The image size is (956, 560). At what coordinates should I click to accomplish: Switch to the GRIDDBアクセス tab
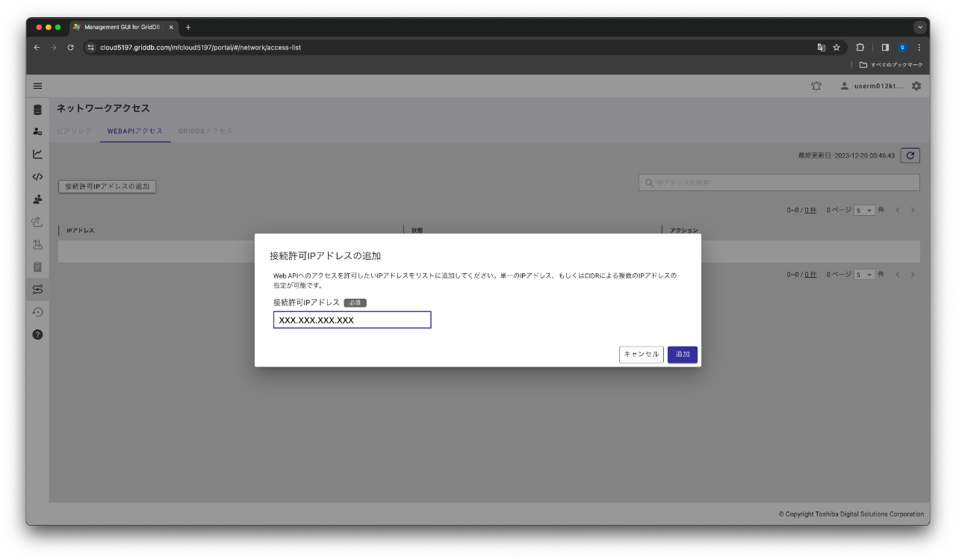(205, 131)
